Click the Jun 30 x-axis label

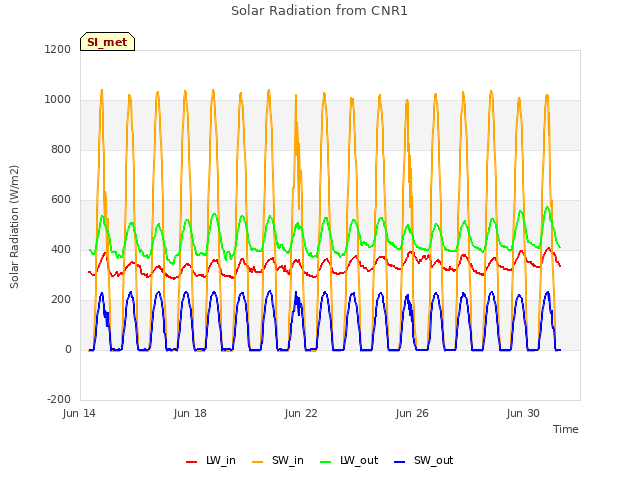pyautogui.click(x=523, y=413)
